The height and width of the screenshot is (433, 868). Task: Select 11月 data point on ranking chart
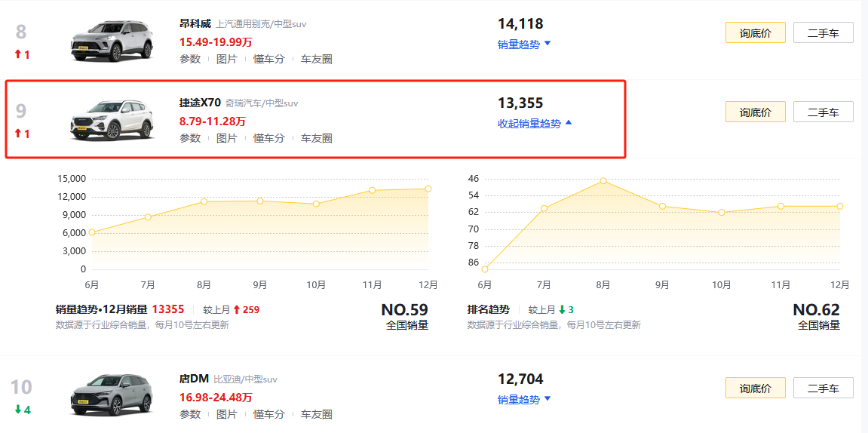click(781, 206)
